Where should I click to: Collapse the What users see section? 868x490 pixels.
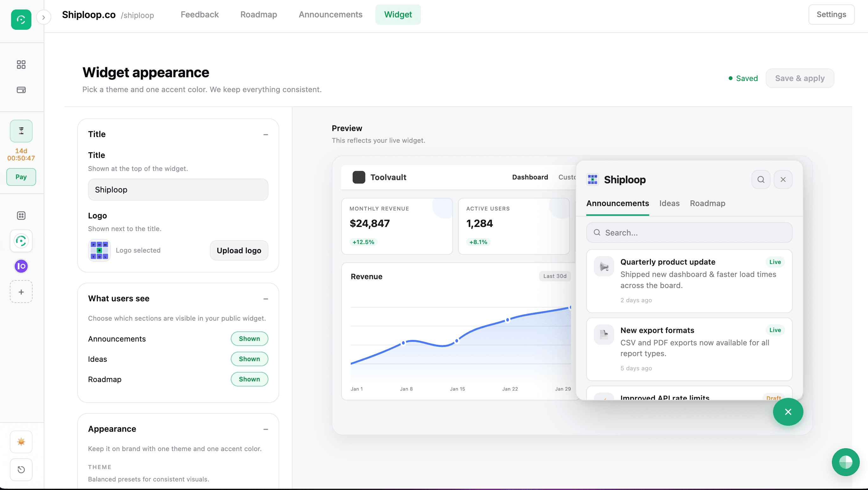(x=266, y=299)
